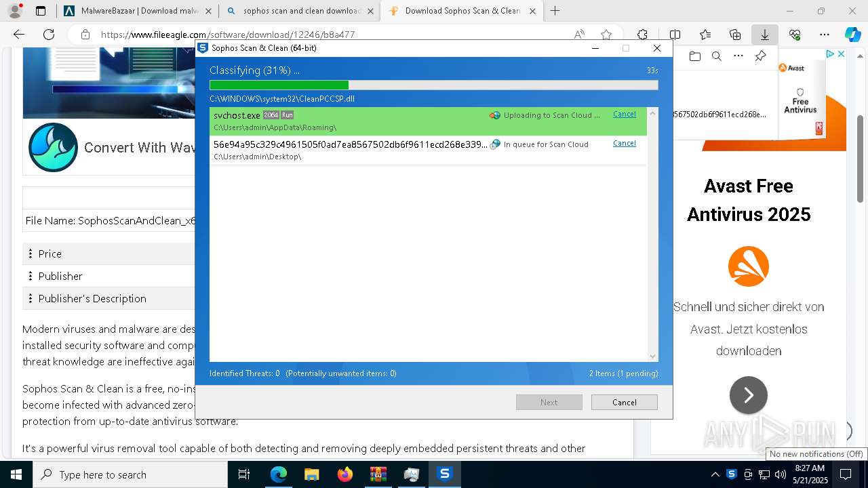
Task: Select the 56e94a95c329c496 file row
Action: click(x=428, y=150)
